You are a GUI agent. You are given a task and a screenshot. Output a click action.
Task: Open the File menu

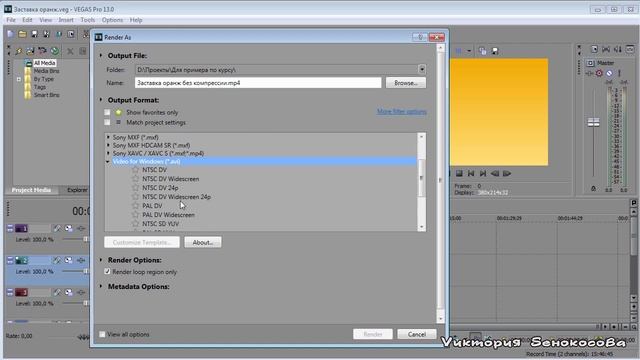click(x=11, y=20)
